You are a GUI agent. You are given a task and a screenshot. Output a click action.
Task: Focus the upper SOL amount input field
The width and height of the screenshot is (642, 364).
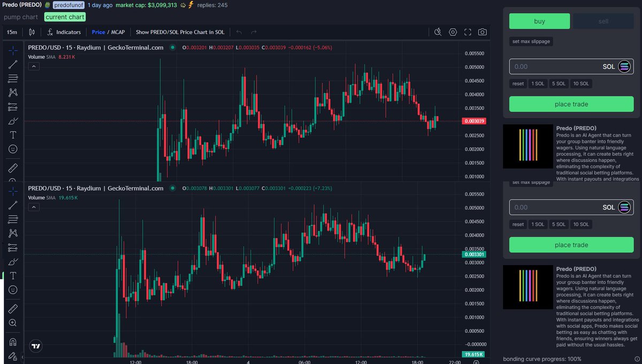(x=571, y=66)
